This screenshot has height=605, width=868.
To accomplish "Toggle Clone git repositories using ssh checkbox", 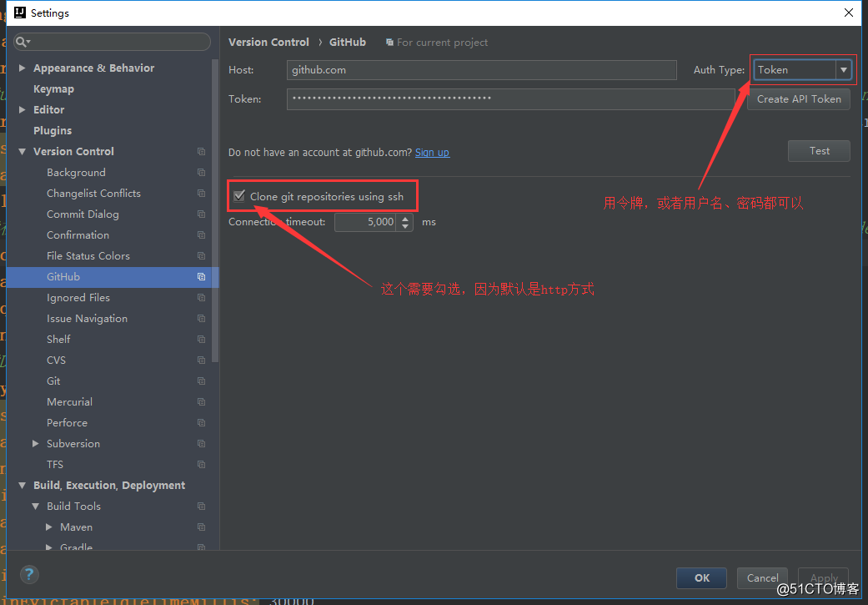I will click(x=239, y=196).
